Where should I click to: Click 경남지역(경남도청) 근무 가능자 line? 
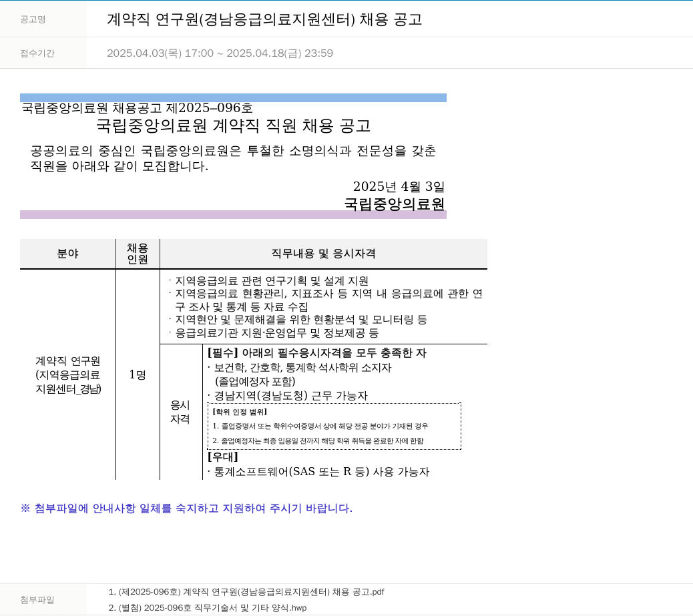point(287,396)
